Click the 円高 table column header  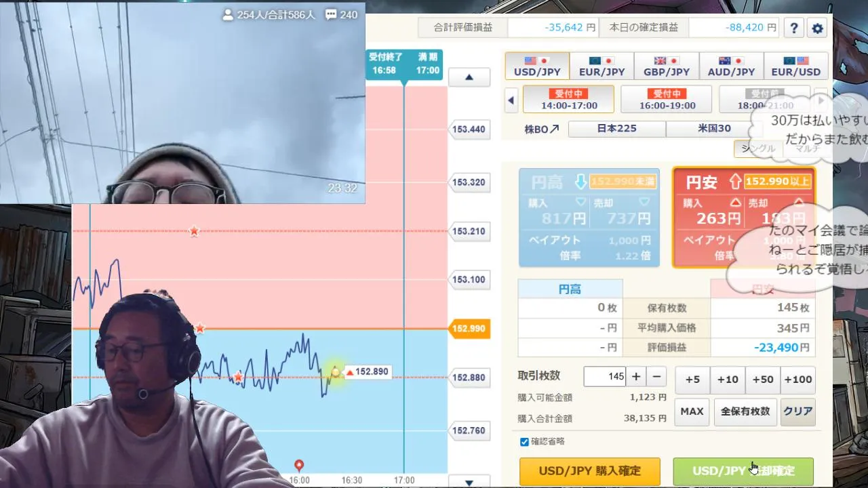(x=570, y=289)
